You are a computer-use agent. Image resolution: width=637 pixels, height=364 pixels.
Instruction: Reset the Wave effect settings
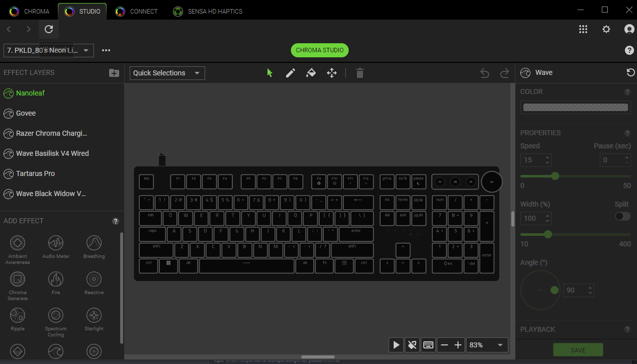[630, 72]
